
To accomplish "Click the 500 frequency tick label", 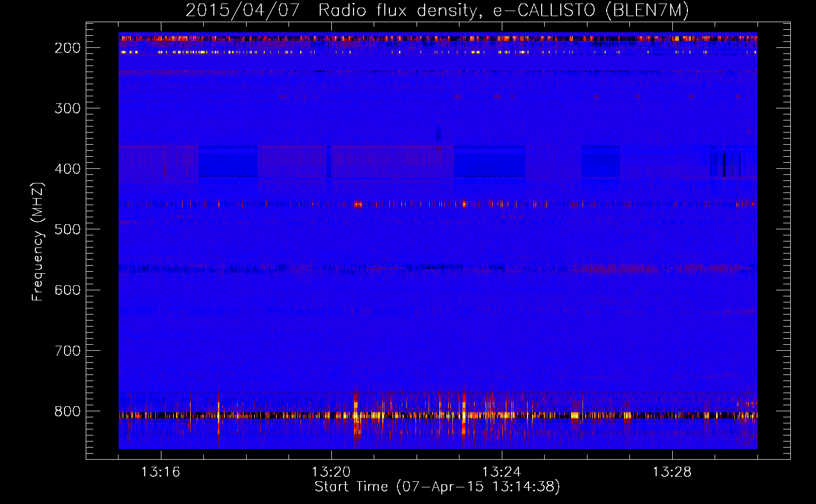I will tap(68, 229).
